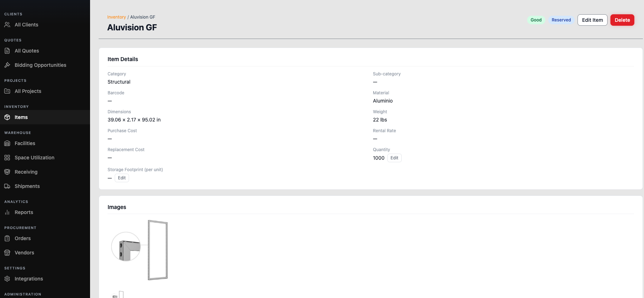Click the dimensions value 39.06 × 2.17 × 95.02 in
Image resolution: width=644 pixels, height=298 pixels.
coord(134,120)
